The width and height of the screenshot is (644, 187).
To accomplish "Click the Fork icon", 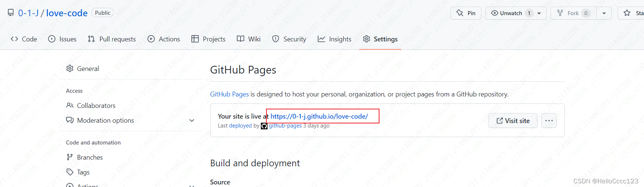I will coord(560,13).
